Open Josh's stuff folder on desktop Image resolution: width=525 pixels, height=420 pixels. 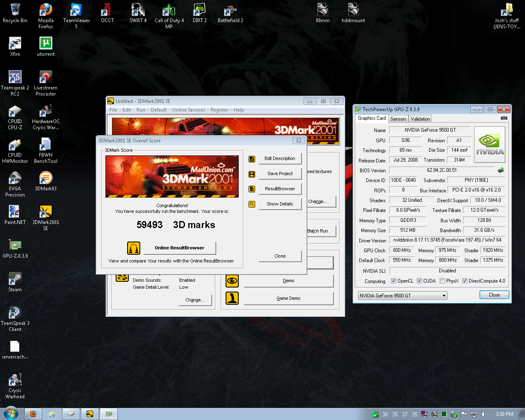point(507,16)
